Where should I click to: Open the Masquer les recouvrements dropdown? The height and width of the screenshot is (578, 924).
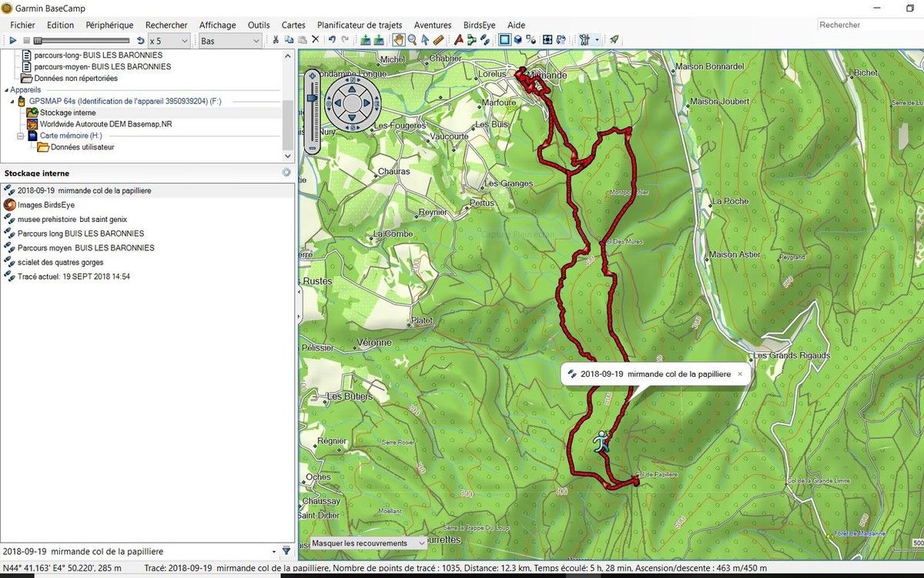[x=368, y=543]
